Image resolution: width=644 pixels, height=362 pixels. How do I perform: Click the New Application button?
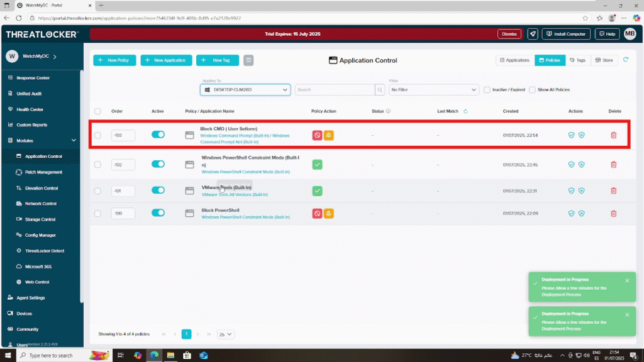[x=166, y=60]
